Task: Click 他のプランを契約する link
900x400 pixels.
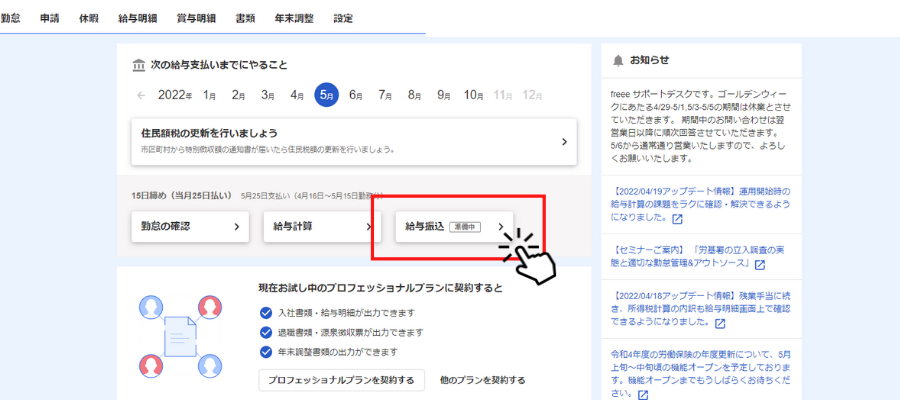Action: click(x=482, y=380)
